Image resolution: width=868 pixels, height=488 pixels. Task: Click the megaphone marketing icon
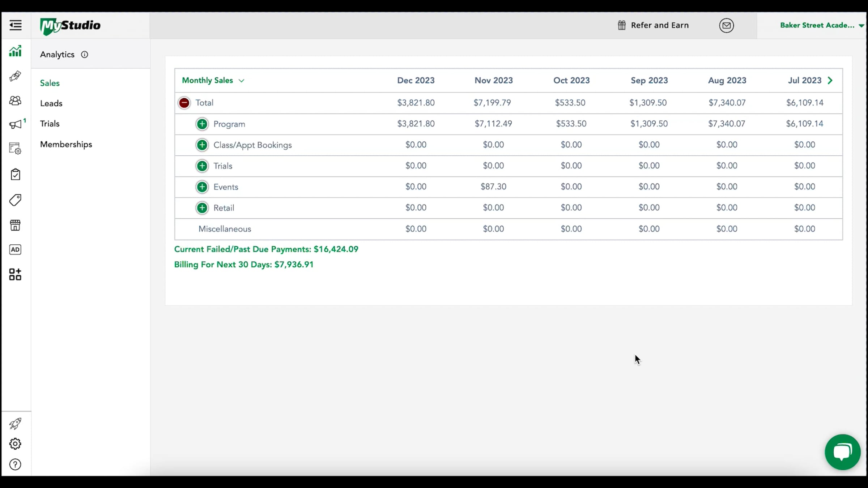coord(15,125)
